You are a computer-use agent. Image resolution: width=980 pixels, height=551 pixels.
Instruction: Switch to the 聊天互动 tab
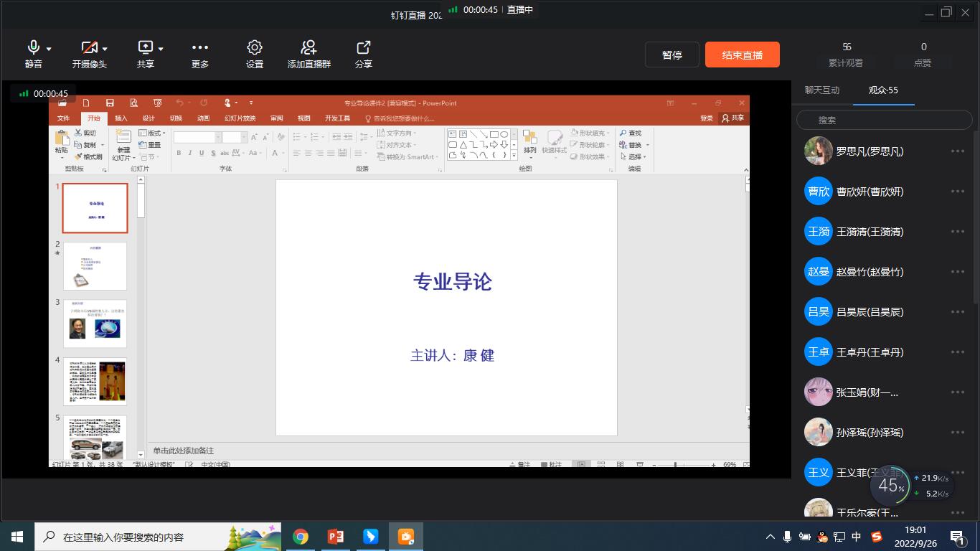pos(822,90)
